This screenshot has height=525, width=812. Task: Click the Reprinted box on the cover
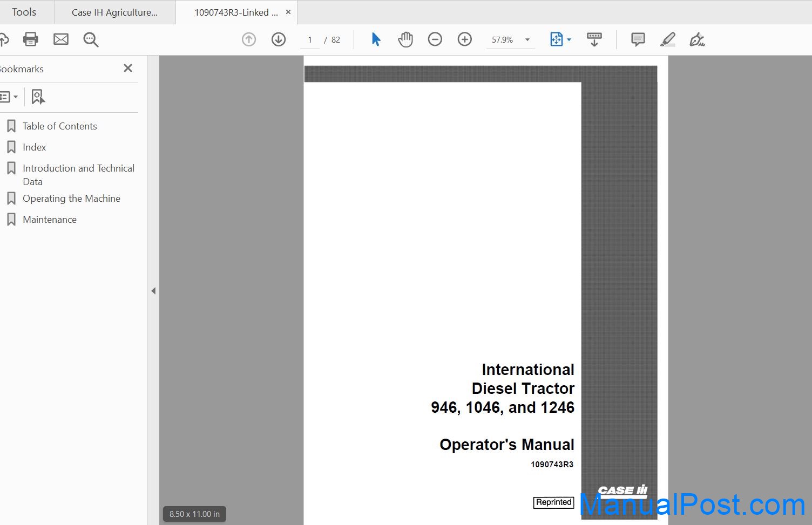(x=553, y=502)
